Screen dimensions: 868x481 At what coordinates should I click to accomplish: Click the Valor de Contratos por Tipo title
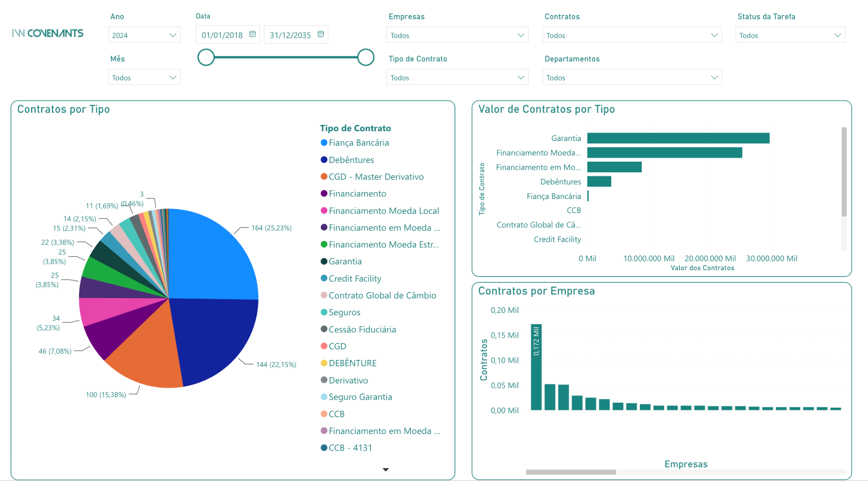coord(546,109)
